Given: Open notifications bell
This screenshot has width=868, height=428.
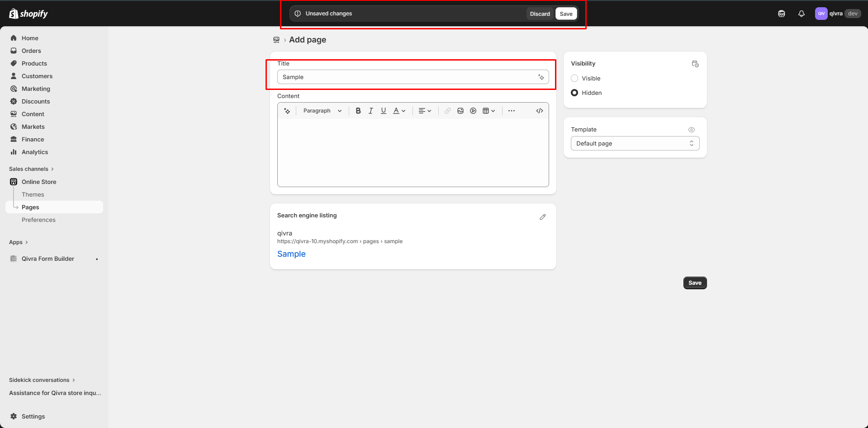Looking at the screenshot, I should pos(802,14).
